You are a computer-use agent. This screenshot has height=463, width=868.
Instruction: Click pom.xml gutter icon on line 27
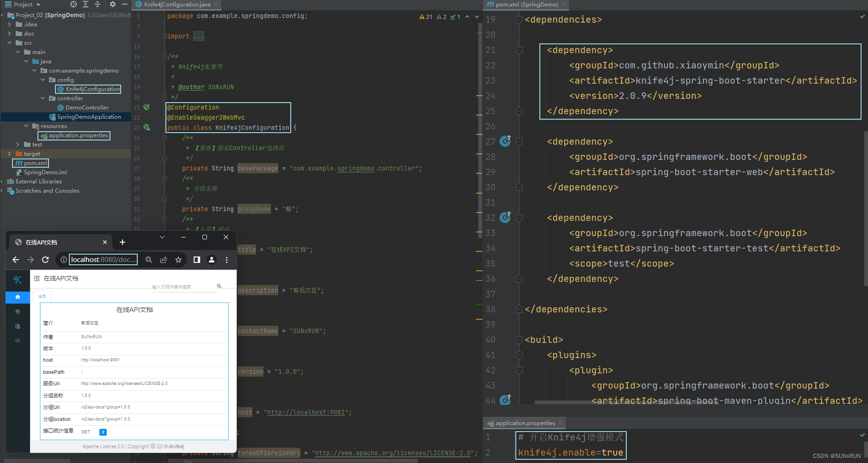[x=505, y=141]
